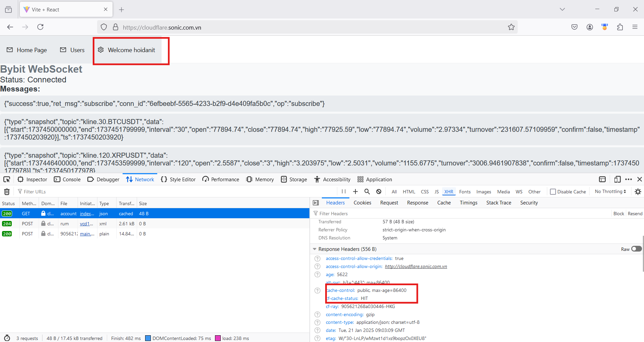Image resolution: width=644 pixels, height=342 pixels.
Task: Enable the Disable Cache checkbox
Action: coord(553,192)
